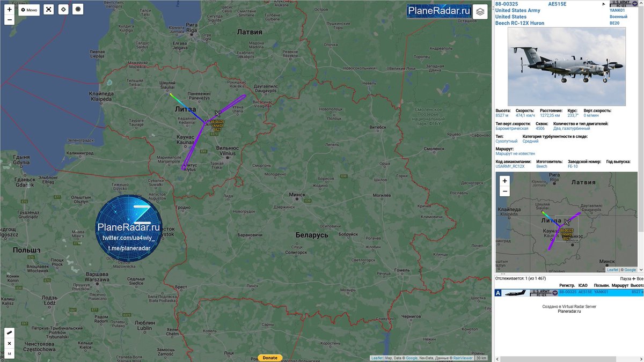The height and width of the screenshot is (362, 644).
Task: Open the Leaflet link on main map
Action: click(x=376, y=358)
